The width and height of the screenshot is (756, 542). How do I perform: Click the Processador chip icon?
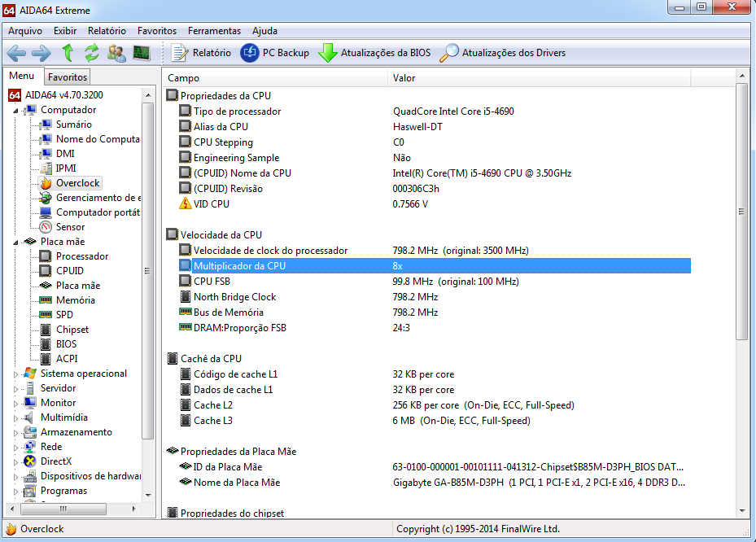(46, 256)
